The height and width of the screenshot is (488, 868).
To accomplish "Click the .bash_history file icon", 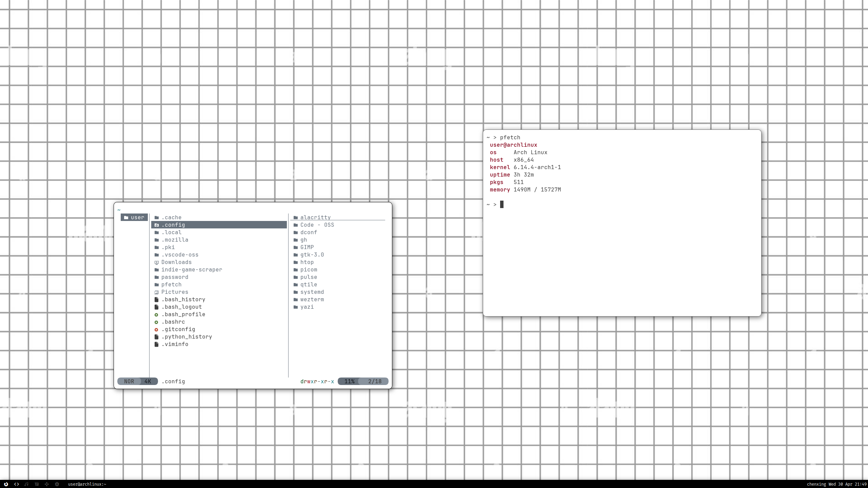I will click(x=157, y=300).
